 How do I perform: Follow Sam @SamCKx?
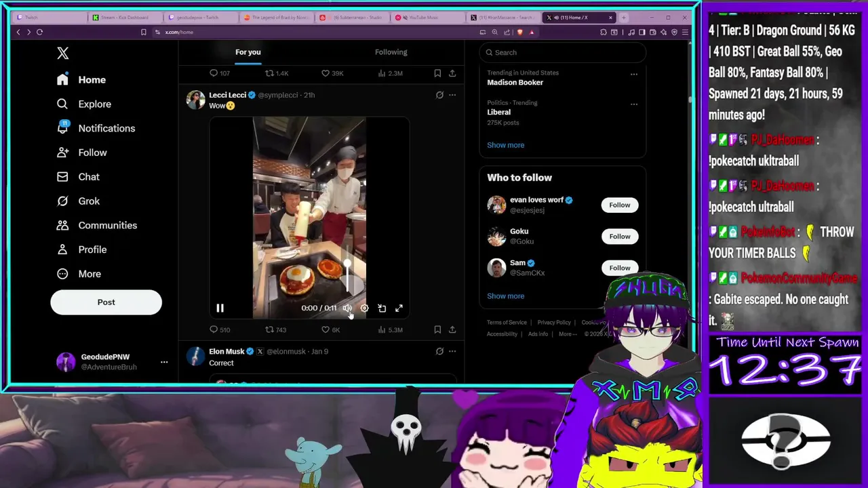click(619, 268)
